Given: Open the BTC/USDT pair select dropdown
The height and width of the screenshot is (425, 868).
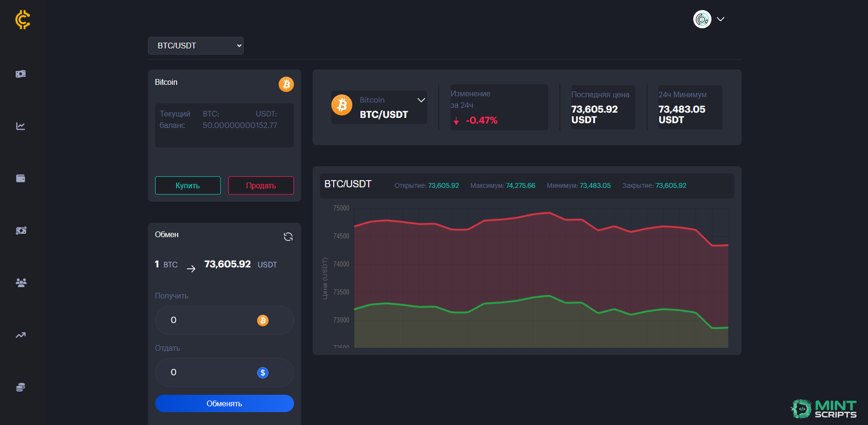Looking at the screenshot, I should (196, 46).
